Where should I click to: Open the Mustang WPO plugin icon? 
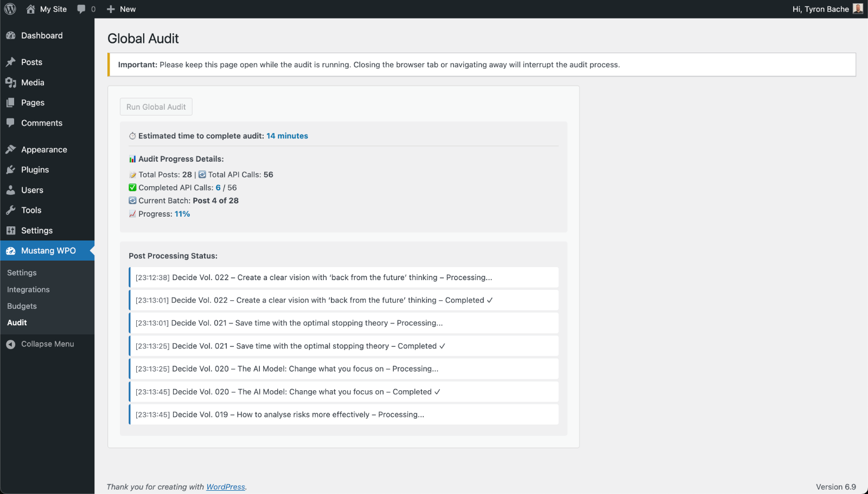(12, 250)
